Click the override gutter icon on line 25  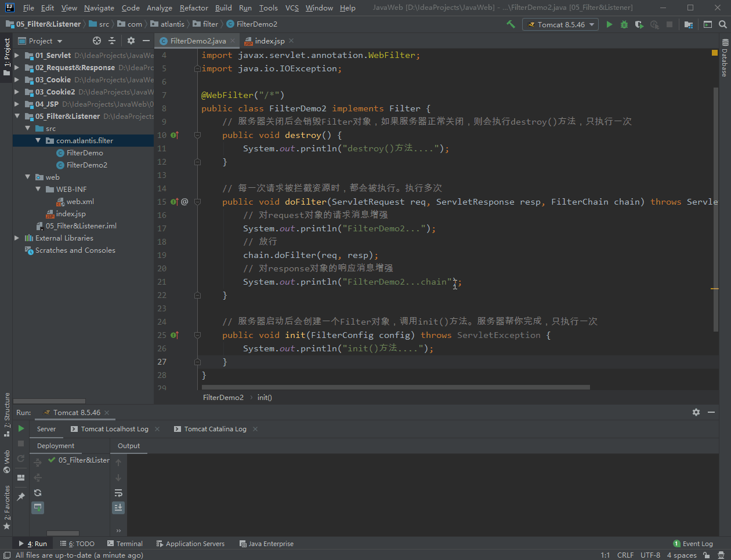click(175, 335)
